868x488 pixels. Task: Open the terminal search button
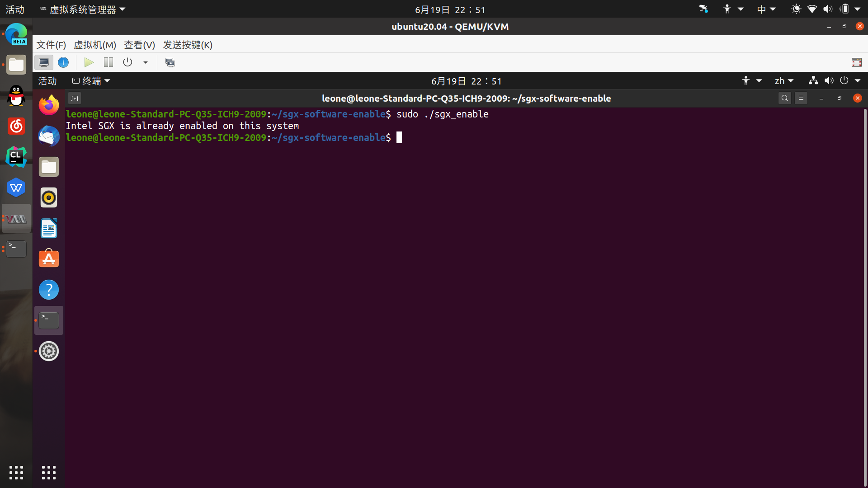tap(785, 98)
